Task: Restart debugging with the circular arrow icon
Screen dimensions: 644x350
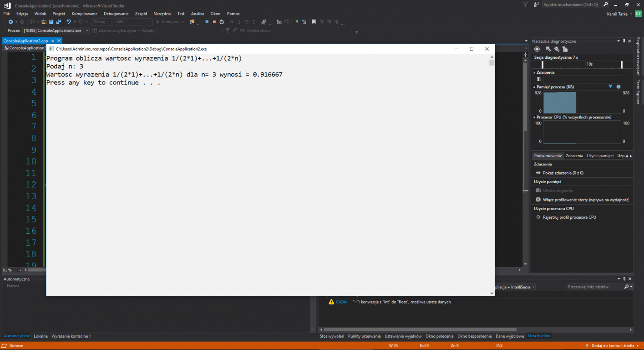Action: pyautogui.click(x=222, y=22)
